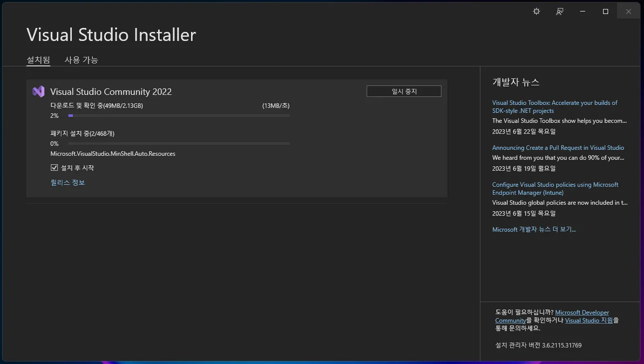This screenshot has width=644, height=364.
Task: Switch to the 사용 가능 tab
Action: coord(81,60)
